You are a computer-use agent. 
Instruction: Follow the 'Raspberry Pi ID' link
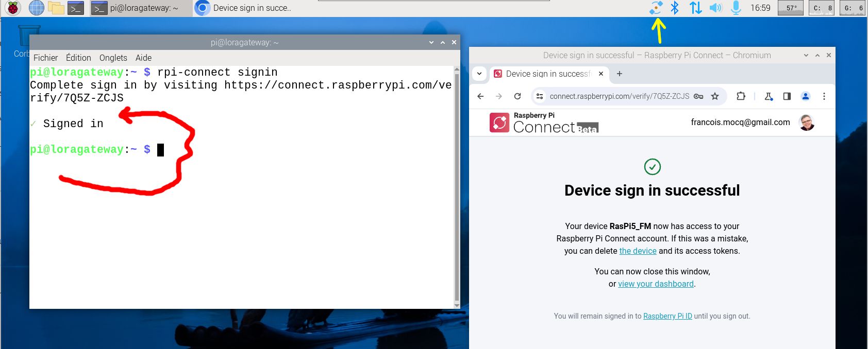tap(667, 316)
